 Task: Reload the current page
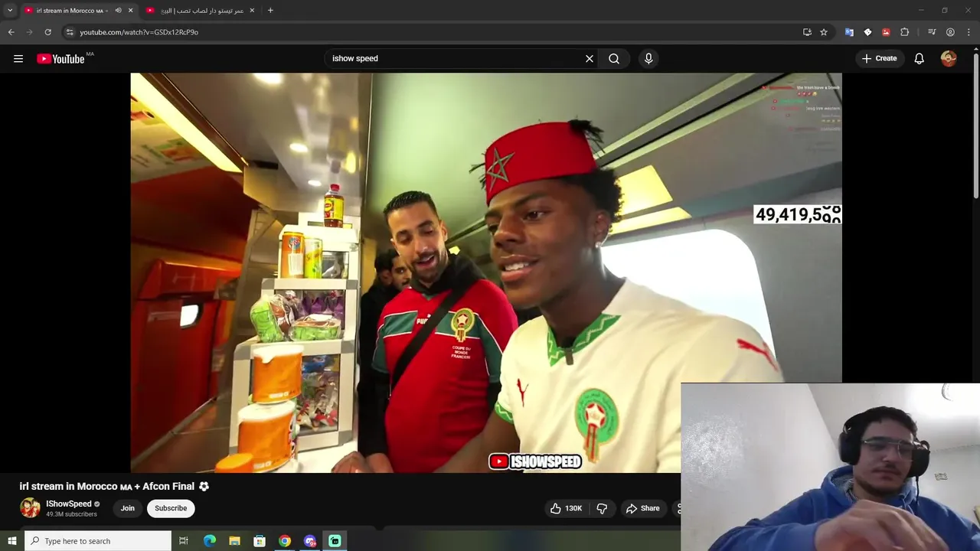(47, 32)
